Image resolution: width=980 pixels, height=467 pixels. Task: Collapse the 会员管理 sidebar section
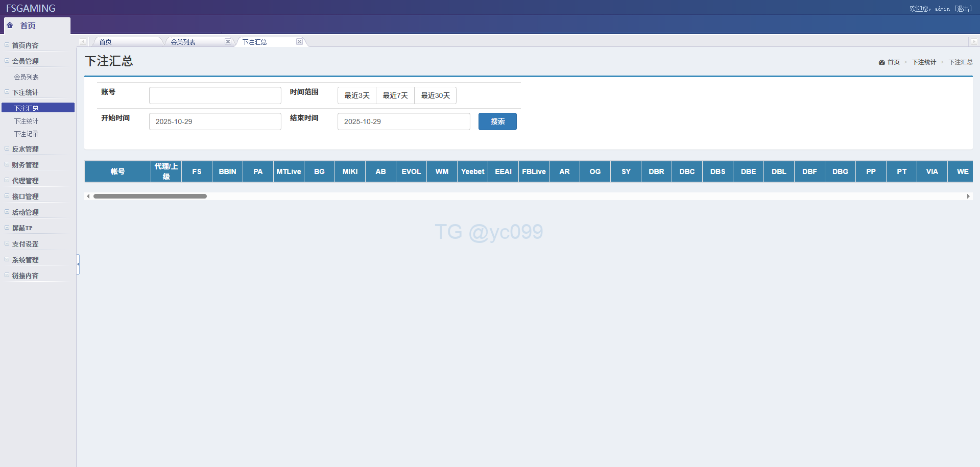point(25,61)
